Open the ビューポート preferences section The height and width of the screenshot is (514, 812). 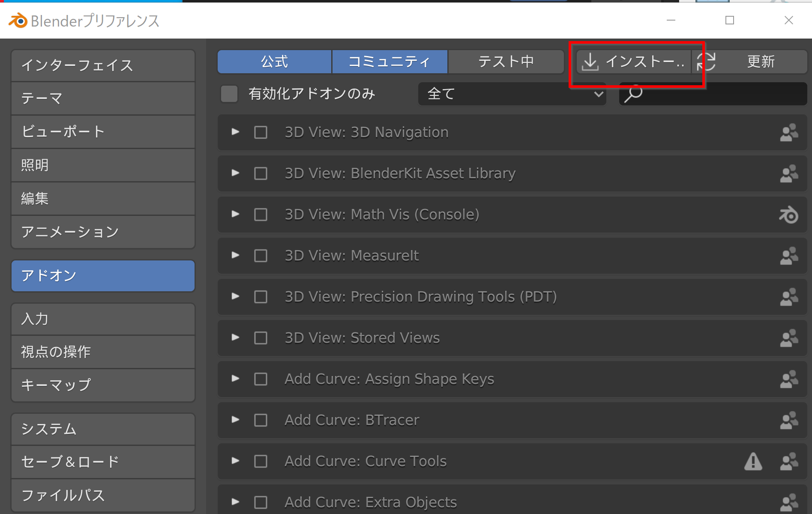tap(103, 132)
